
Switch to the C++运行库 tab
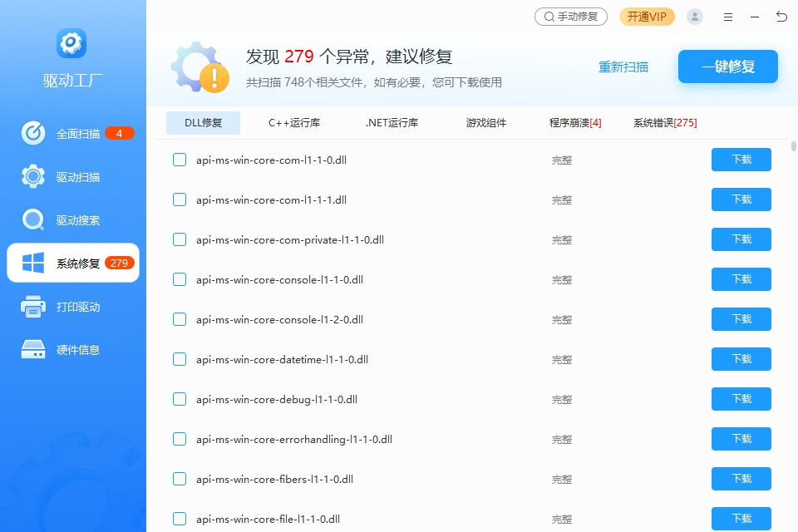click(x=294, y=123)
